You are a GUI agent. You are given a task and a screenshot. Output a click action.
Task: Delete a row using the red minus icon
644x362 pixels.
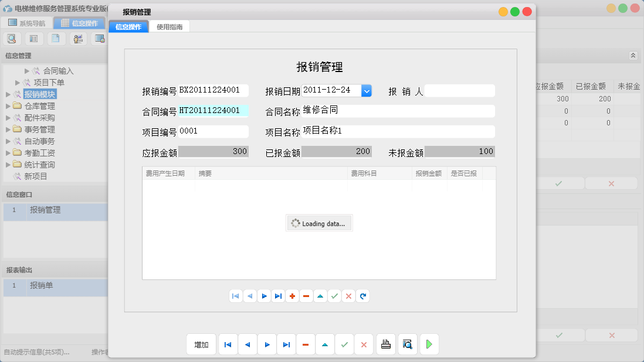pos(306,296)
